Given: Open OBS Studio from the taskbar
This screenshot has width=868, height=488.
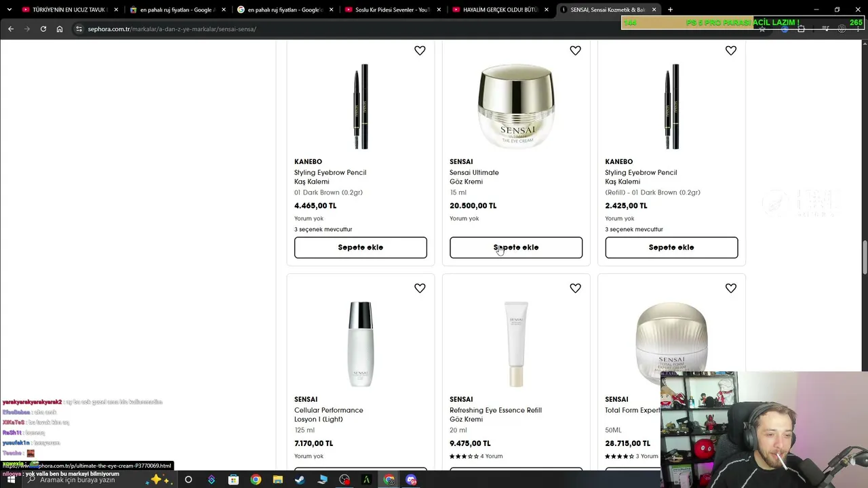Looking at the screenshot, I should point(344,480).
